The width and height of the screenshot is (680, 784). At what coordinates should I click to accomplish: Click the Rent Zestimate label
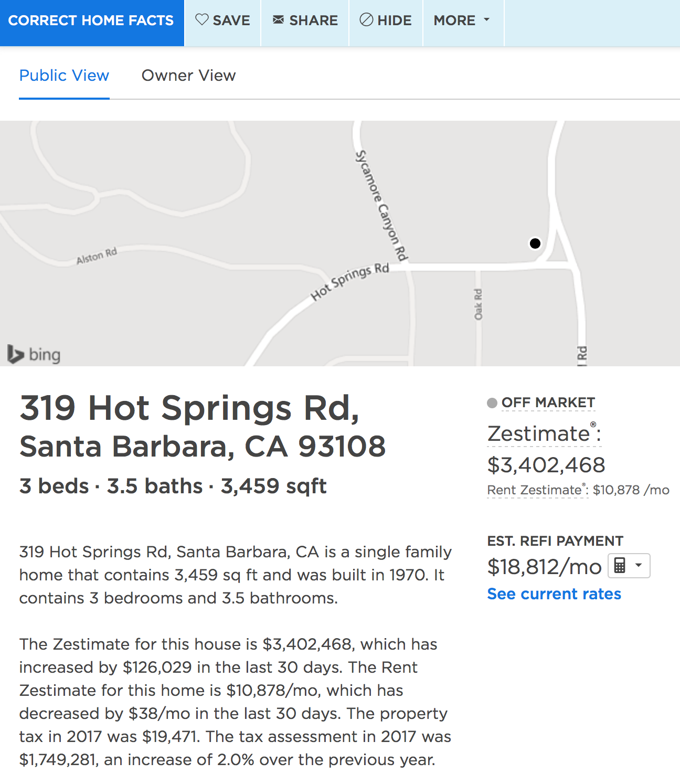point(537,490)
